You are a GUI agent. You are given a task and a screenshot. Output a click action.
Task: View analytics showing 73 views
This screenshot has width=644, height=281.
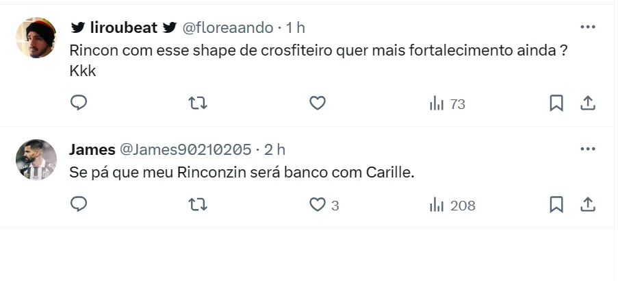[447, 103]
